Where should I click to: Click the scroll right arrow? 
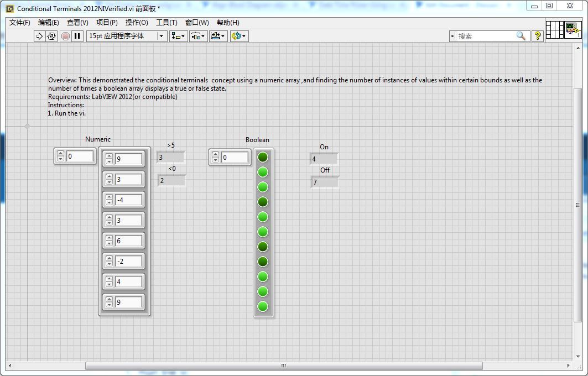(568, 365)
